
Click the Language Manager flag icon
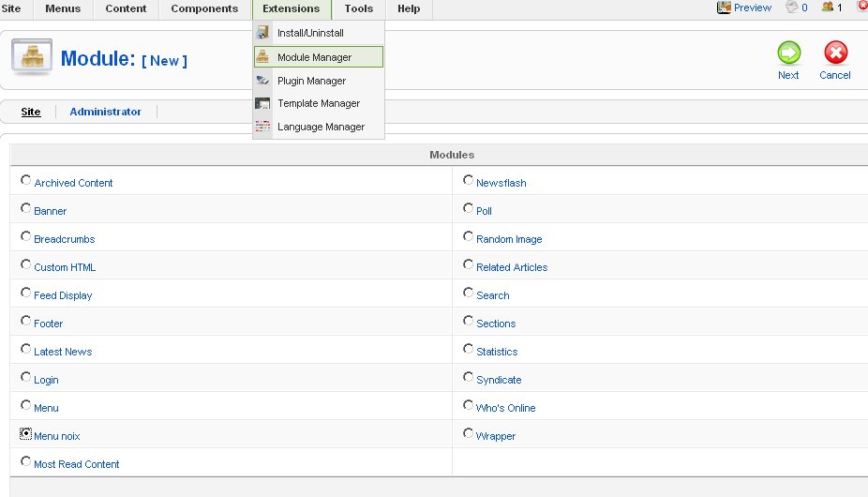click(x=263, y=127)
